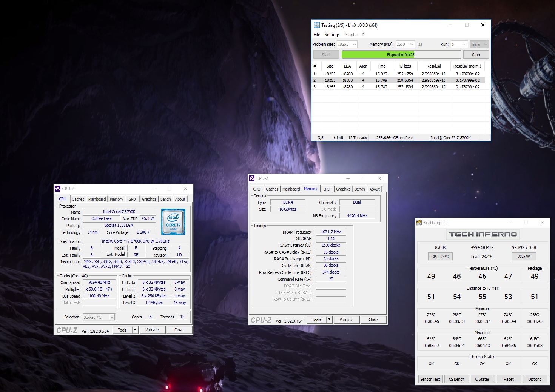Image resolution: width=555 pixels, height=392 pixels.
Task: Open the 'times' unit dropdown in LinX
Action: click(479, 45)
